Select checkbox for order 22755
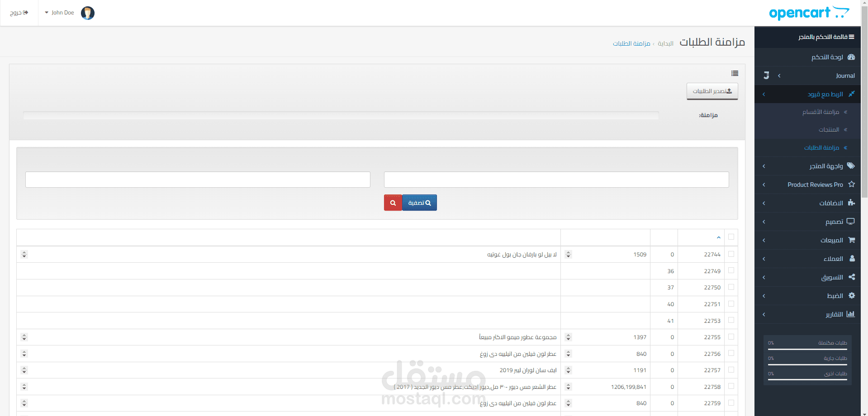The image size is (868, 416). click(x=731, y=337)
